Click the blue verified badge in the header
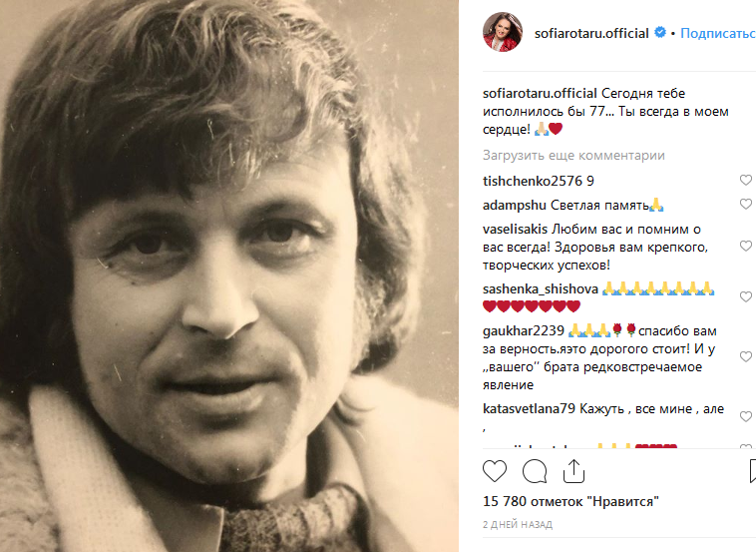The image size is (756, 552). 659,33
